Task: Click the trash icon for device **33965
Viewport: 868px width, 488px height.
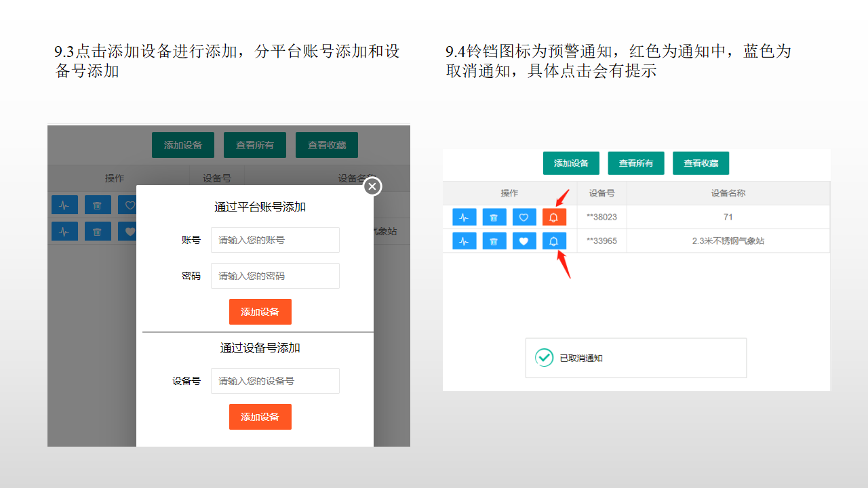Action: [x=494, y=241]
